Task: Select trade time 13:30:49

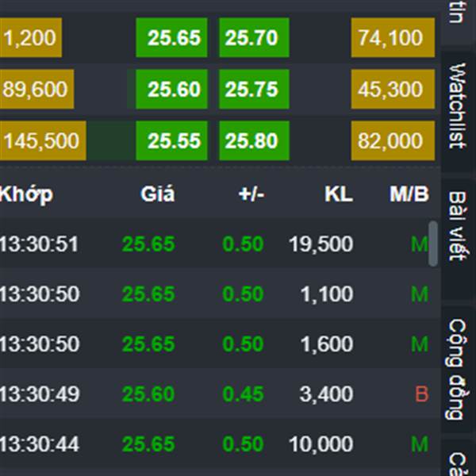Action: 40,394
